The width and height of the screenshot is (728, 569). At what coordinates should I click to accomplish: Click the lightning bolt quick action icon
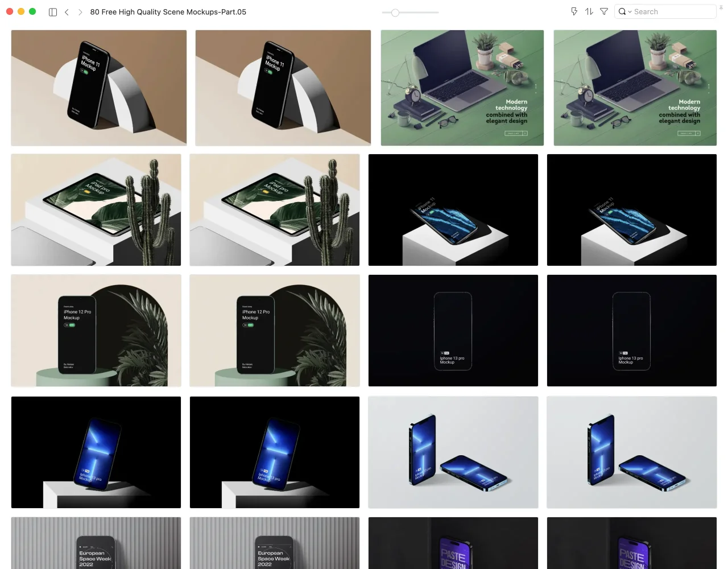[x=574, y=11]
